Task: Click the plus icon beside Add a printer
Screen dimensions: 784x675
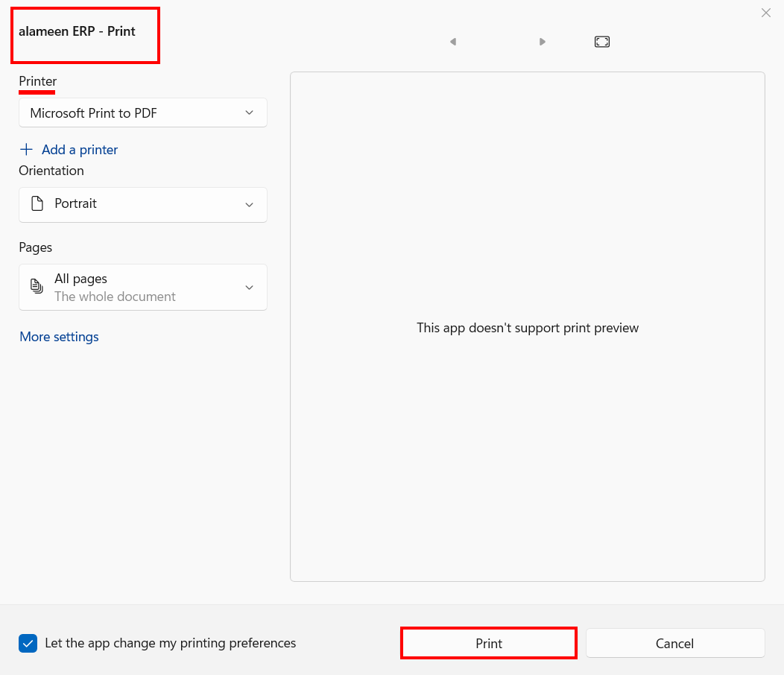Action: pyautogui.click(x=27, y=150)
